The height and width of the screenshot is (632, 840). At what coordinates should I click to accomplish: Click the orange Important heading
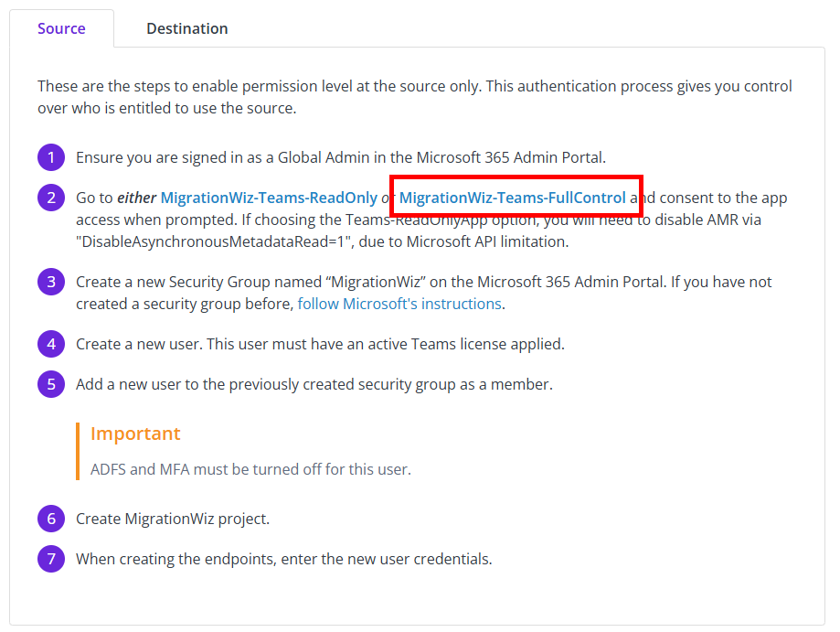coord(135,434)
